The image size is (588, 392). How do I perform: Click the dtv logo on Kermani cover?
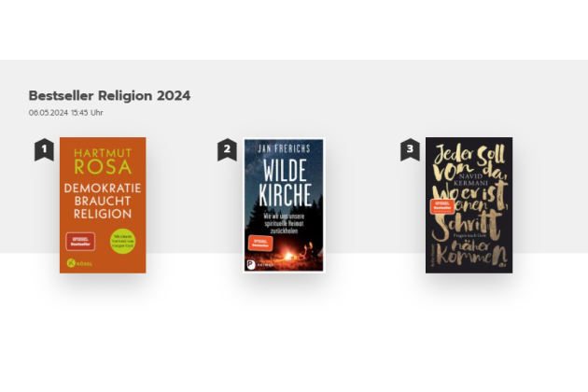[502, 265]
